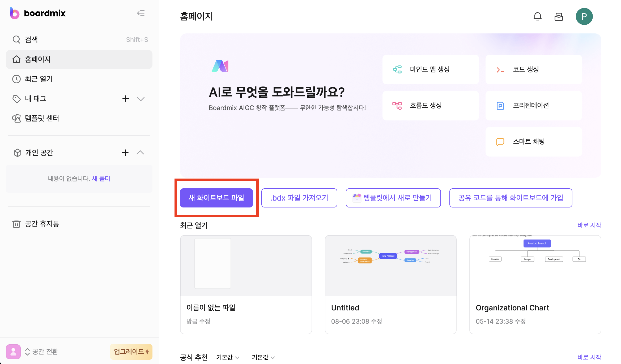The image size is (621, 364).
Task: Collapse the 개인 공간 section
Action: pyautogui.click(x=140, y=153)
